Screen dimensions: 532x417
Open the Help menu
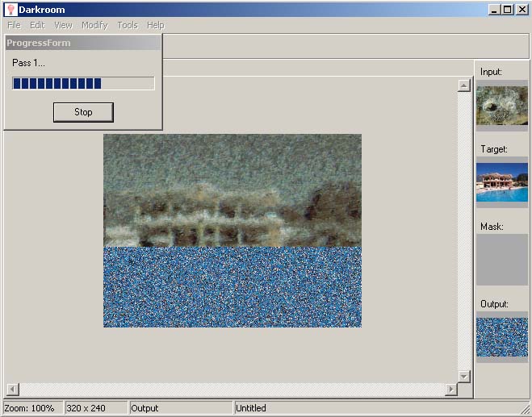click(x=155, y=26)
